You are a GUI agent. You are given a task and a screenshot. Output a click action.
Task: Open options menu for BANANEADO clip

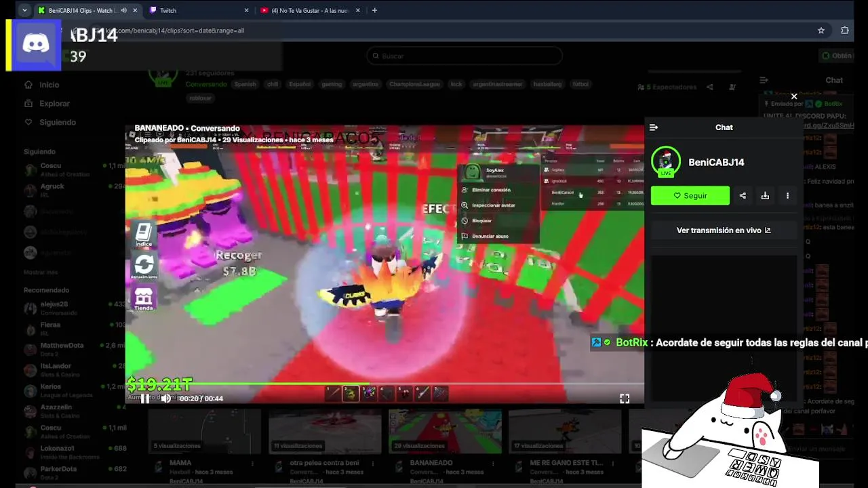point(492,464)
